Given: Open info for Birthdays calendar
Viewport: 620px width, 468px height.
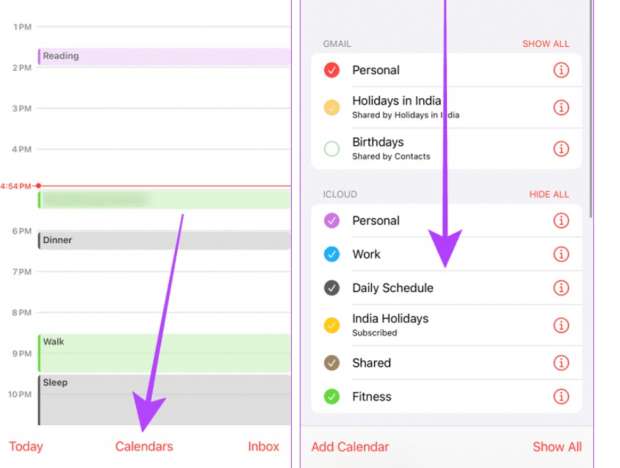Looking at the screenshot, I should tap(561, 149).
